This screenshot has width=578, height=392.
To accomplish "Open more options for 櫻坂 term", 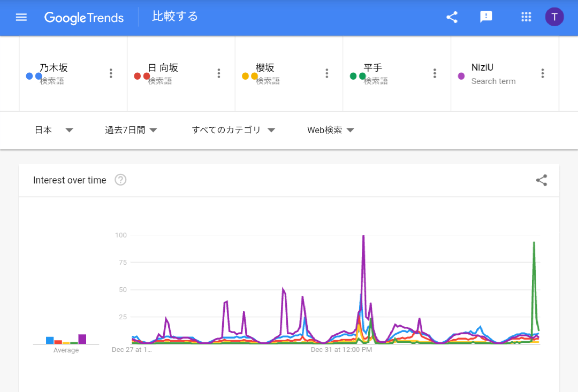I will 327,74.
